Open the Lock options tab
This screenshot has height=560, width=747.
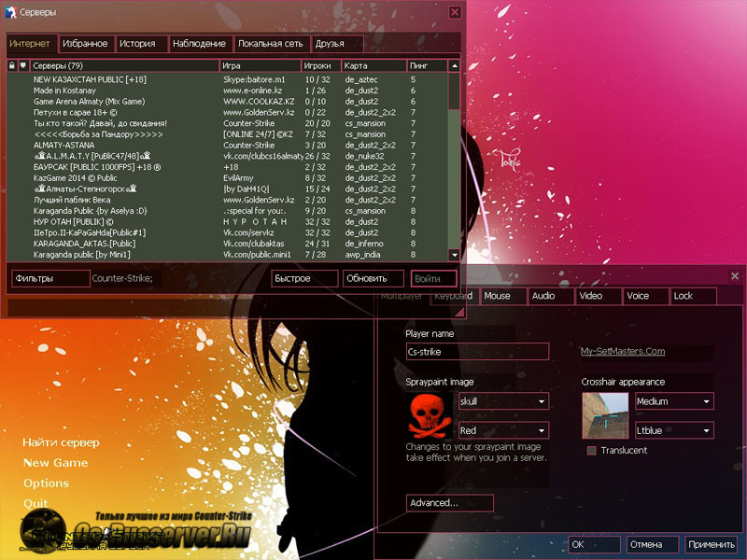pos(693,296)
